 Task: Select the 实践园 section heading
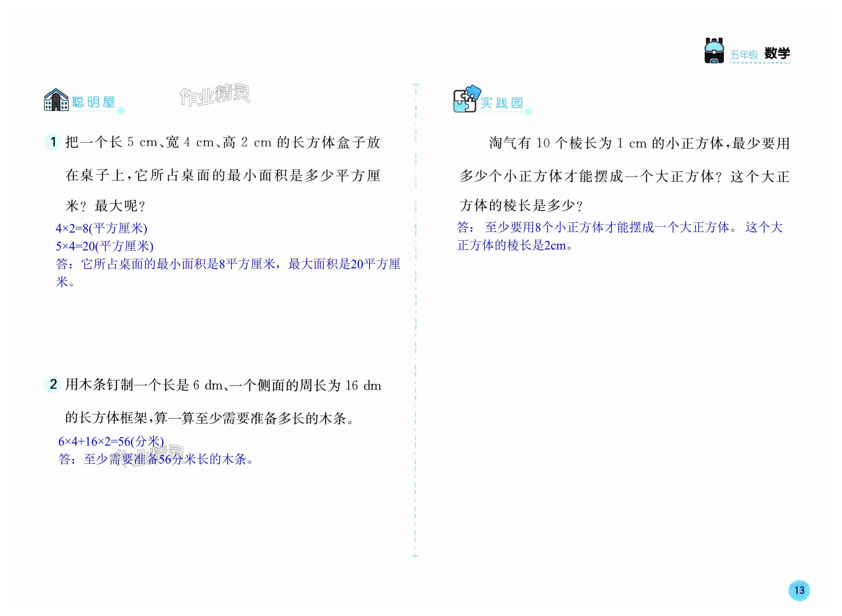click(501, 103)
